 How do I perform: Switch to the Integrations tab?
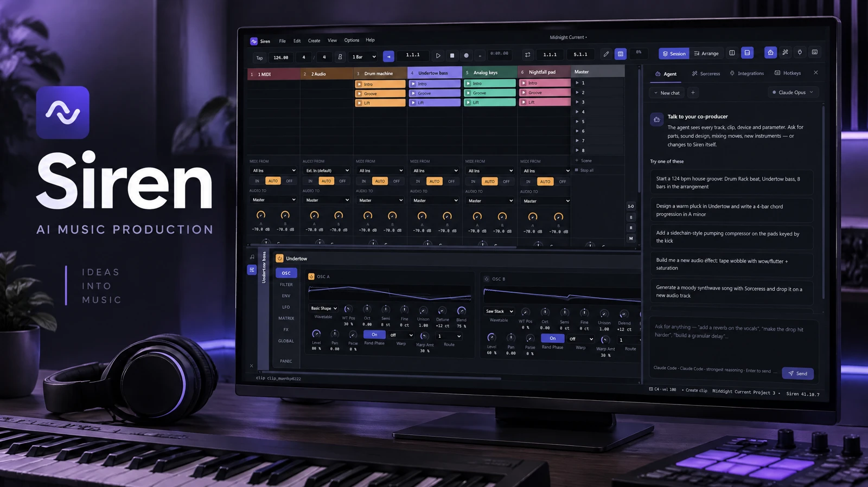click(x=746, y=73)
